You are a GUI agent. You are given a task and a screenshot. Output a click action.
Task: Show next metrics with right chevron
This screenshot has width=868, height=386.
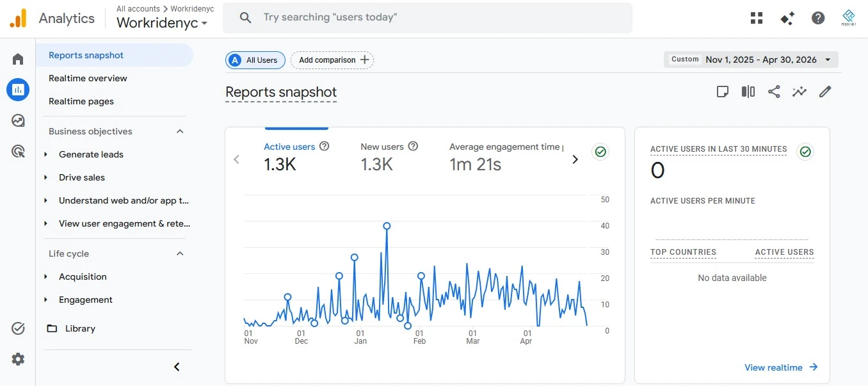pos(575,159)
